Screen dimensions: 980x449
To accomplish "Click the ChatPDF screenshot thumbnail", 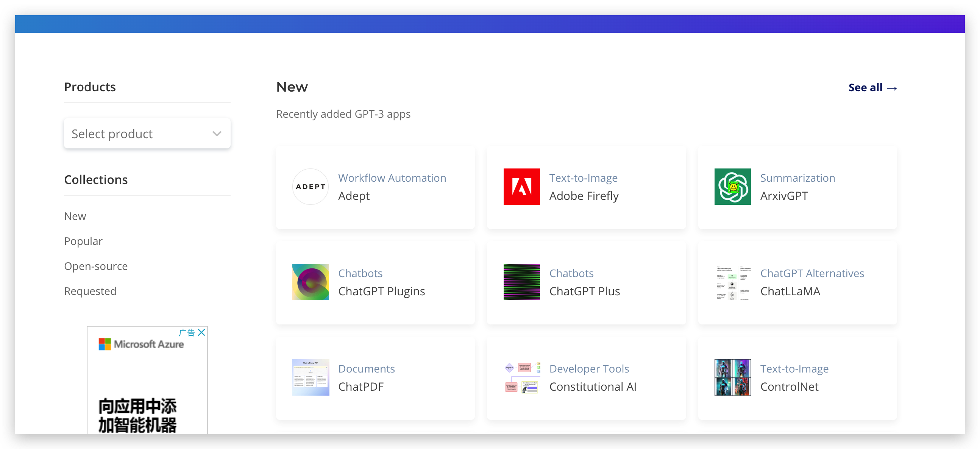I will (x=310, y=377).
